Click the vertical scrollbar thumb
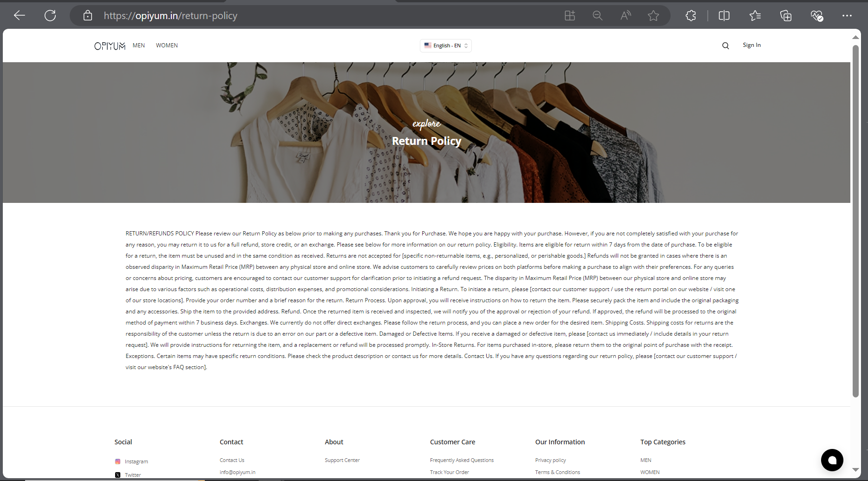The image size is (868, 481). pyautogui.click(x=855, y=221)
